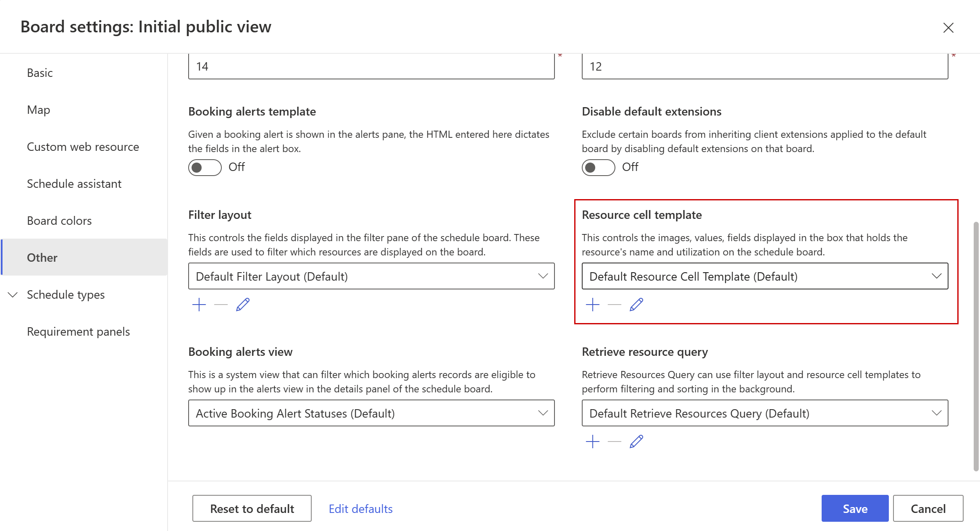Switch to the Board colors section
This screenshot has height=531, width=980.
point(59,220)
